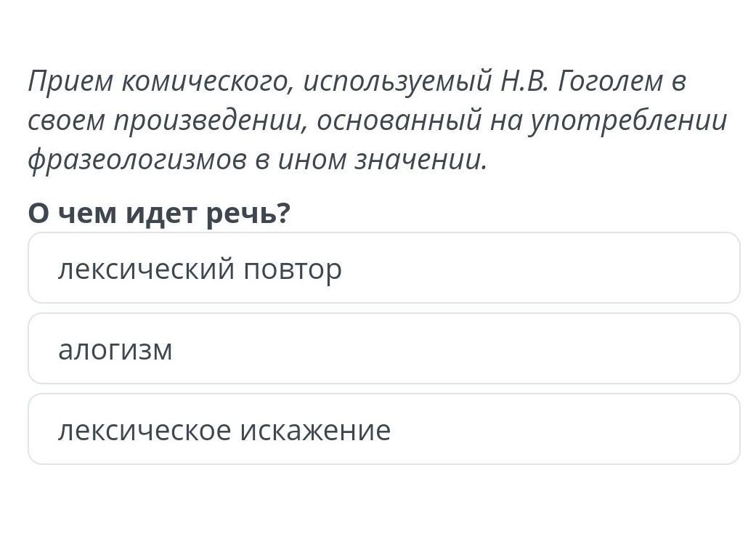Click the word "лексическое" in the third option
Viewport: 756px width, 539px height.
[x=145, y=431]
